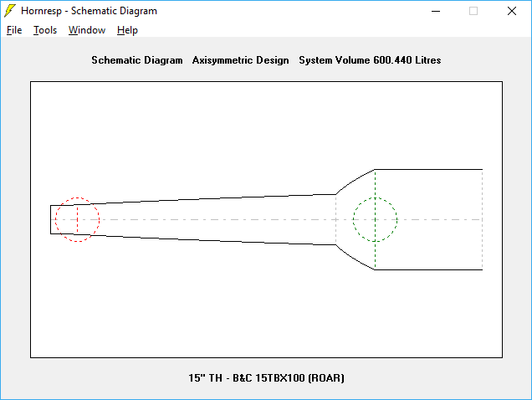Open the Window menu
This screenshot has width=532, height=400.
[x=87, y=30]
